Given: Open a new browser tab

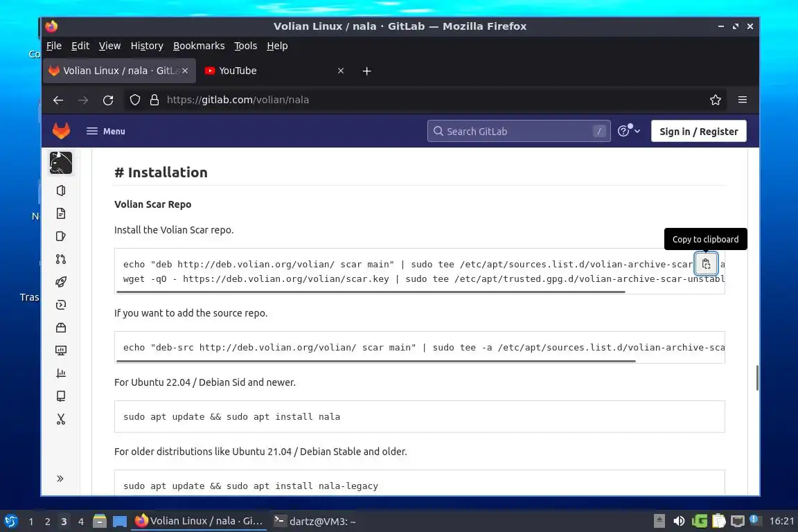Looking at the screenshot, I should (x=366, y=71).
